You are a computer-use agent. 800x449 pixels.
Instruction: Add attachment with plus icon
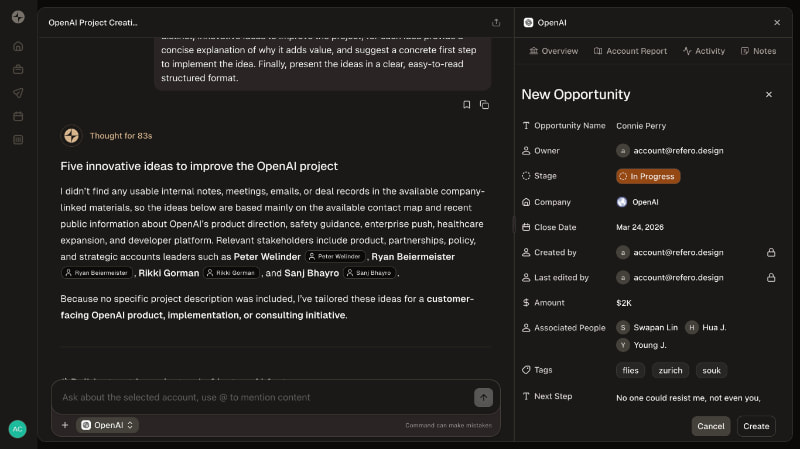click(x=65, y=425)
